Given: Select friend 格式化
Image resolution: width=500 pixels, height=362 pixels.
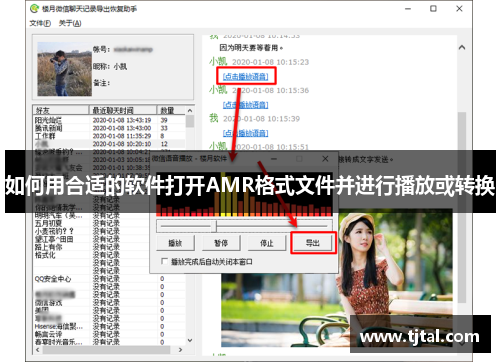Looking at the screenshot, I should tap(45, 255).
